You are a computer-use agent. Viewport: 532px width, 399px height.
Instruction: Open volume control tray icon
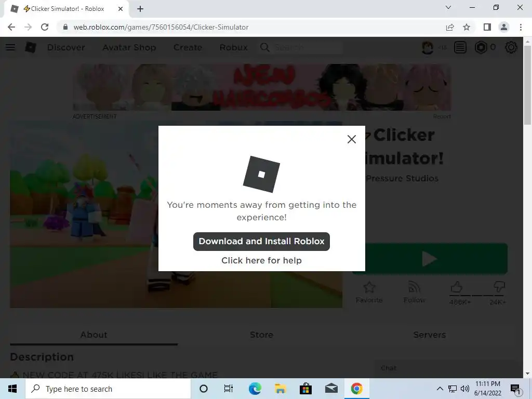click(465, 389)
